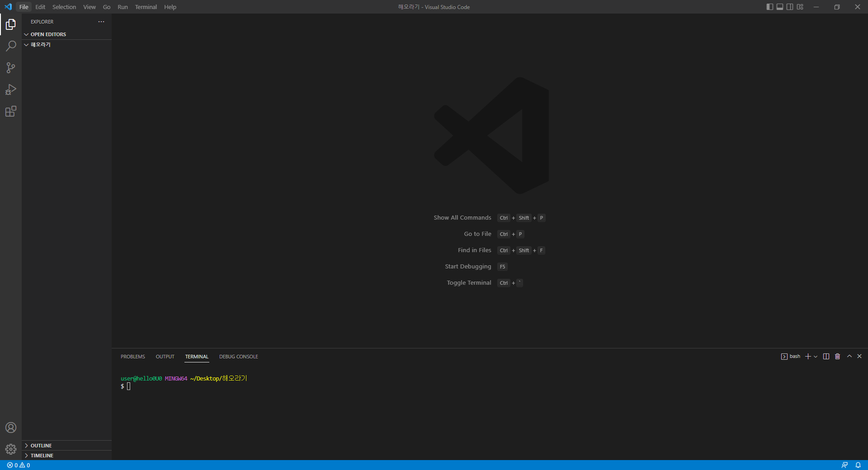Click 'Find in Files' text

click(x=474, y=250)
